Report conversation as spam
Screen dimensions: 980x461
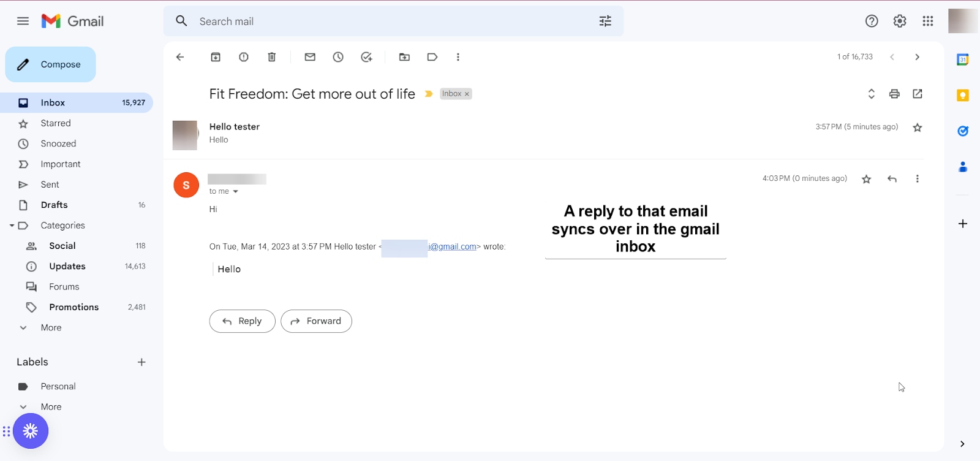point(244,57)
